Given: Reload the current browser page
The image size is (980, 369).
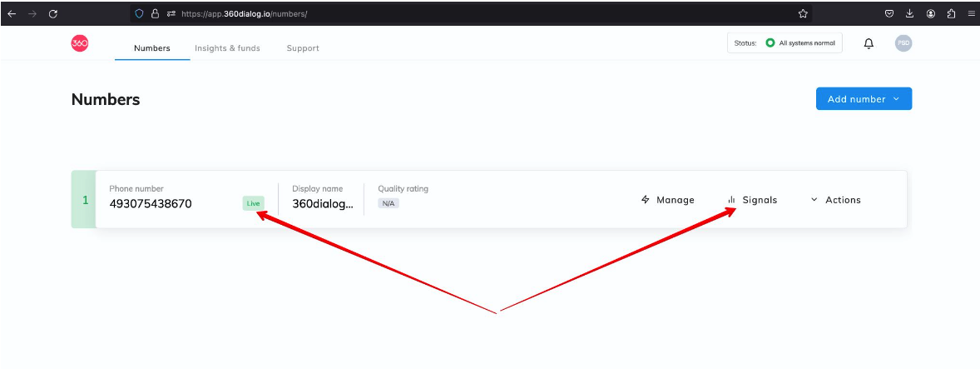Looking at the screenshot, I should 53,14.
